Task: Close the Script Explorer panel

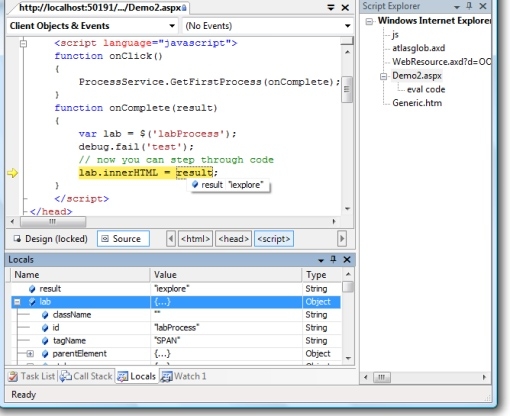Action: coord(483,6)
